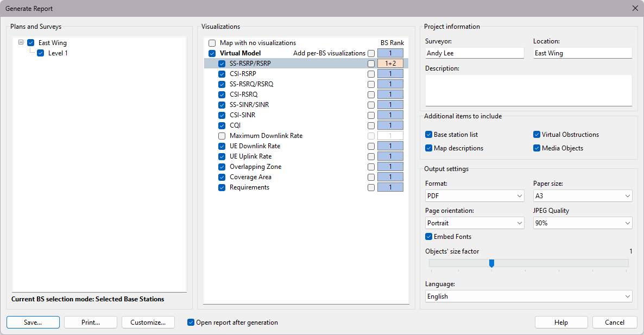This screenshot has height=335, width=644.
Task: Uncheck the Level 1 plan checkbox
Action: point(41,53)
